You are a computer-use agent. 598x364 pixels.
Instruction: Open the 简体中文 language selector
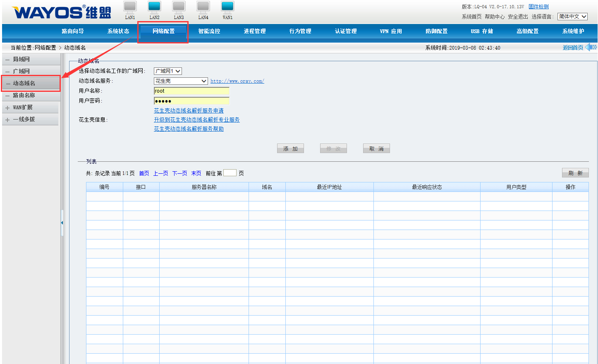coord(572,17)
